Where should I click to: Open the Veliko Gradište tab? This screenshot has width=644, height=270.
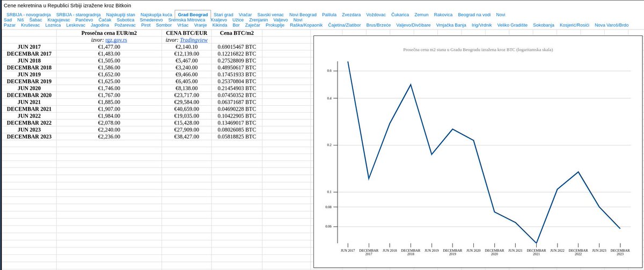(x=513, y=25)
